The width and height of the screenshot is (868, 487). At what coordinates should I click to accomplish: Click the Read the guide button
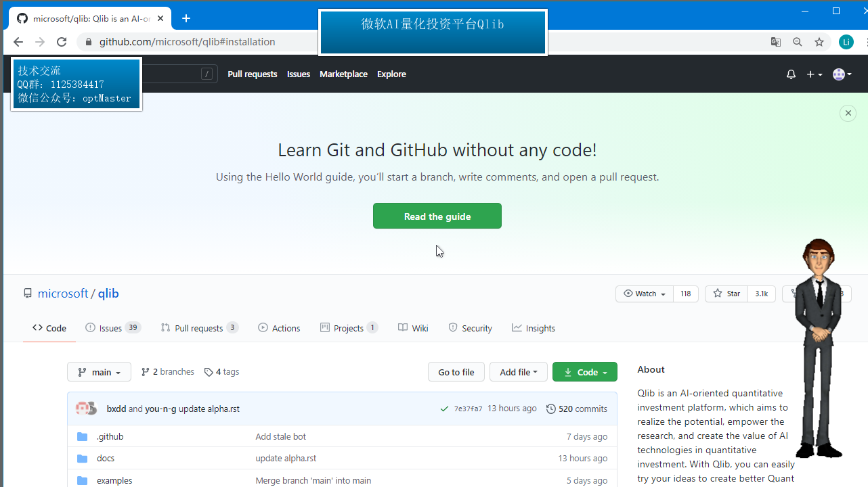[437, 215]
